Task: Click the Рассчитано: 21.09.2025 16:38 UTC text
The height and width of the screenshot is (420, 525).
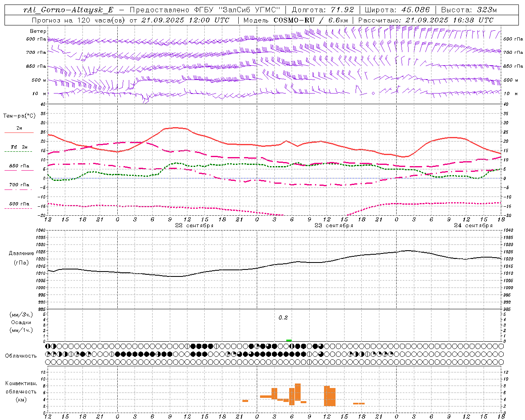Action: click(x=426, y=20)
